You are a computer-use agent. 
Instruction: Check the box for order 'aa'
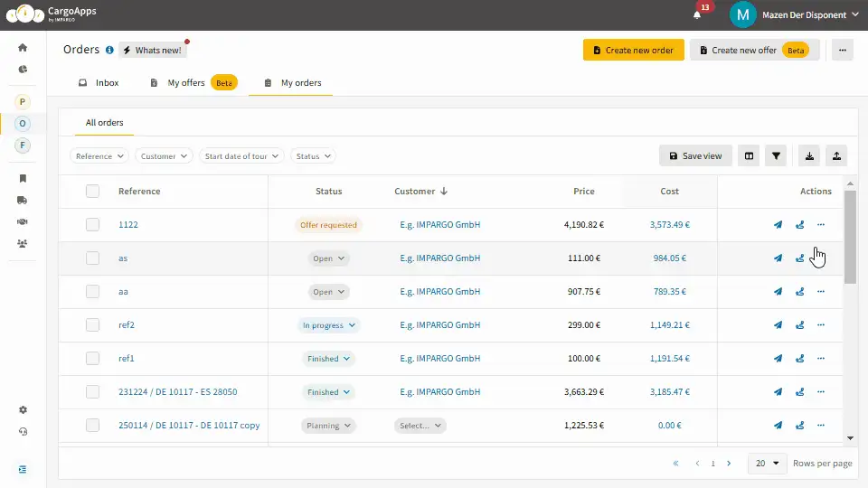[92, 292]
